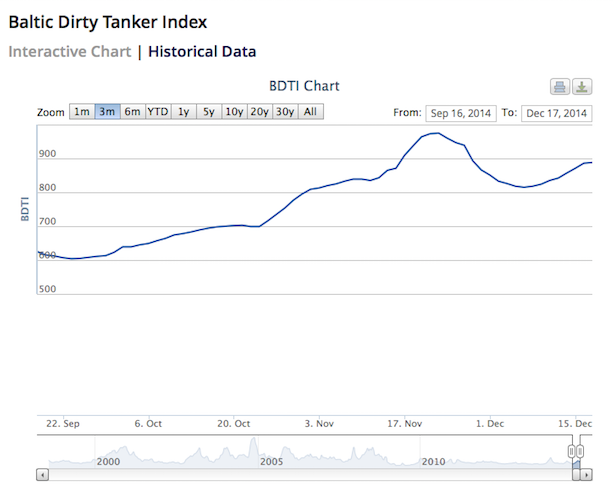Open the Historical Data tab
Image resolution: width=613 pixels, height=501 pixels.
coord(202,52)
